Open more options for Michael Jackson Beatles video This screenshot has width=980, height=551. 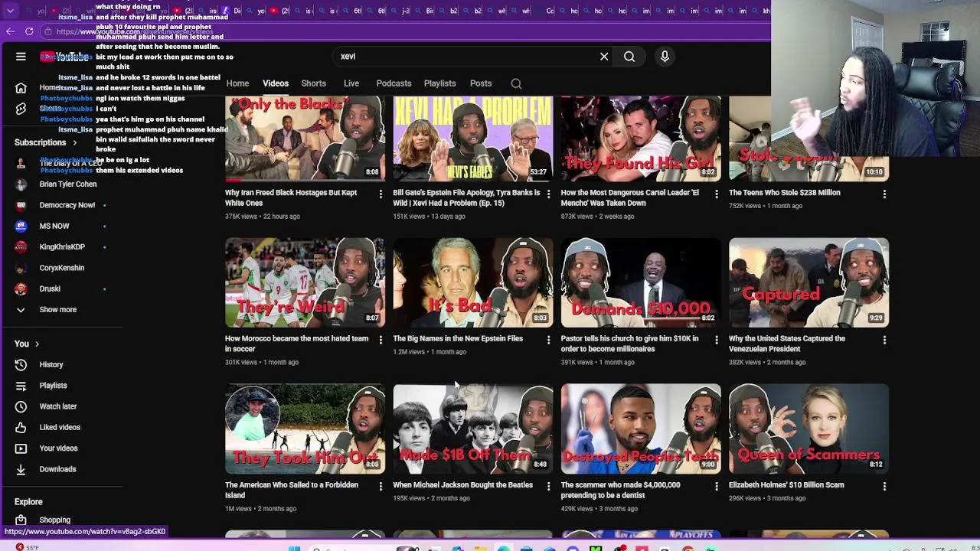(548, 486)
